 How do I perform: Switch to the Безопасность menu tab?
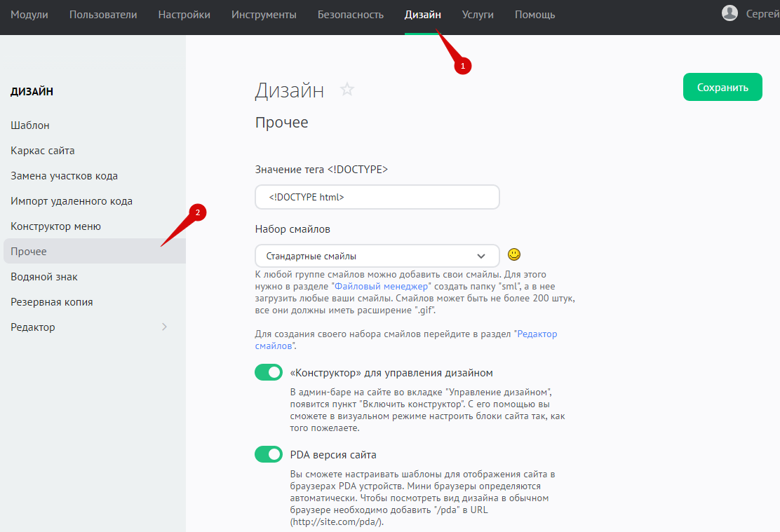pyautogui.click(x=350, y=15)
